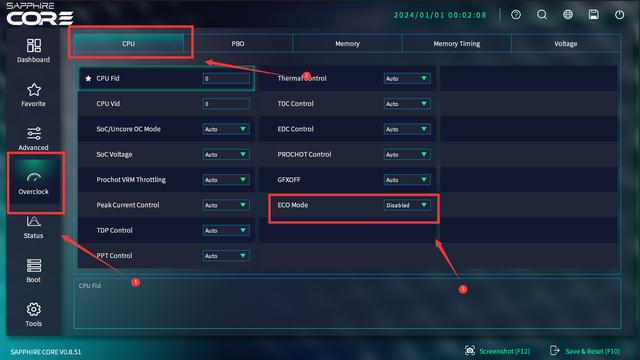This screenshot has width=640, height=360.
Task: Switch to the Memory Timing tab
Action: click(457, 44)
